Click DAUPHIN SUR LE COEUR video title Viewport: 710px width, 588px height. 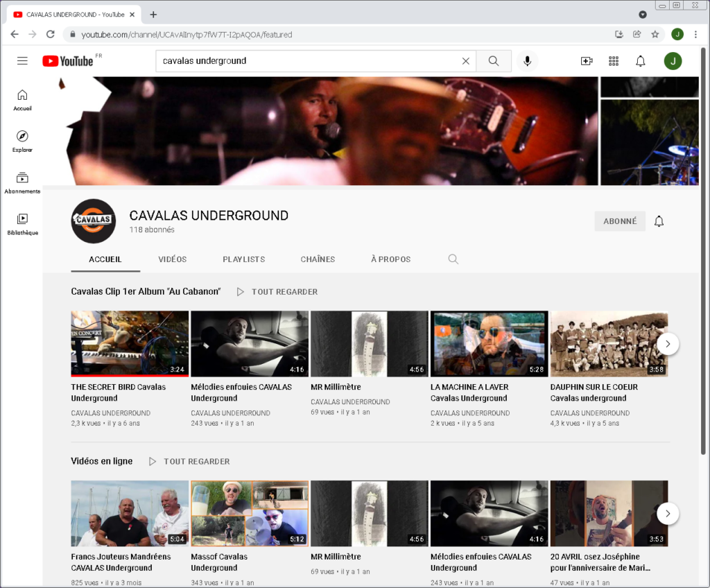pyautogui.click(x=594, y=392)
